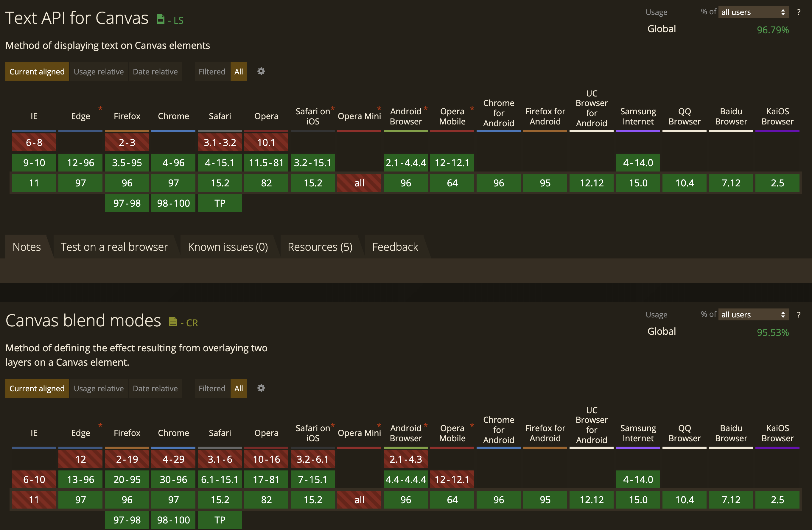Click Opera 11.5-81 cell in Text API table
Image resolution: width=812 pixels, height=530 pixels.
(266, 163)
